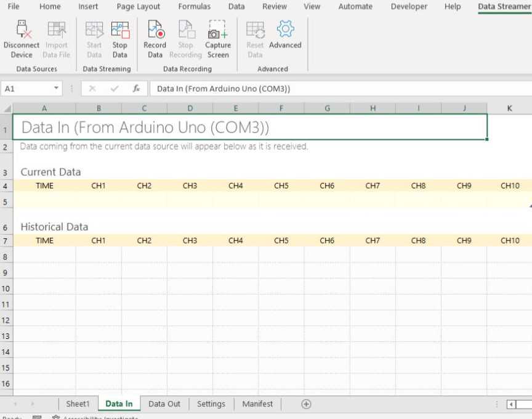The width and height of the screenshot is (532, 419).
Task: Click the Select All corner triangle
Action: tap(7, 108)
